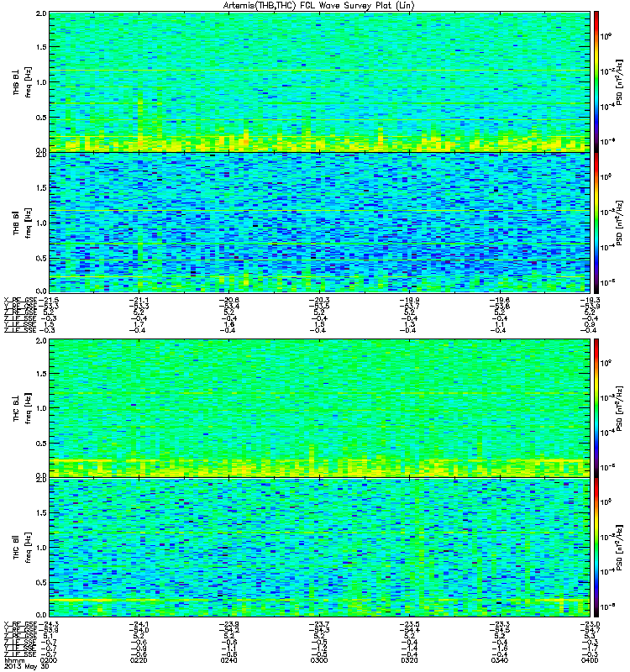Click the PSD [nT²/Hz] label of top color bar
The image size is (630, 672).
620,81
